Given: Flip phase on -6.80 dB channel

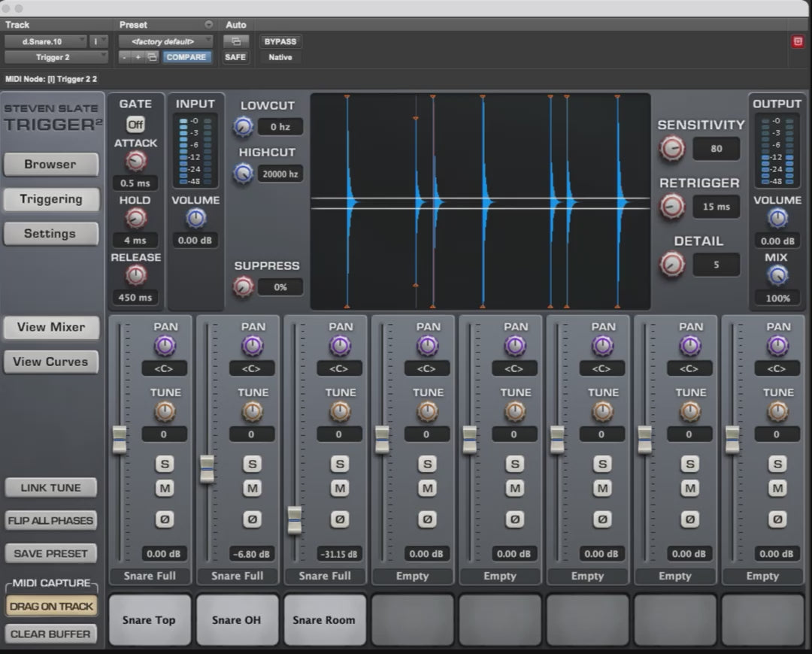Looking at the screenshot, I should (x=252, y=519).
